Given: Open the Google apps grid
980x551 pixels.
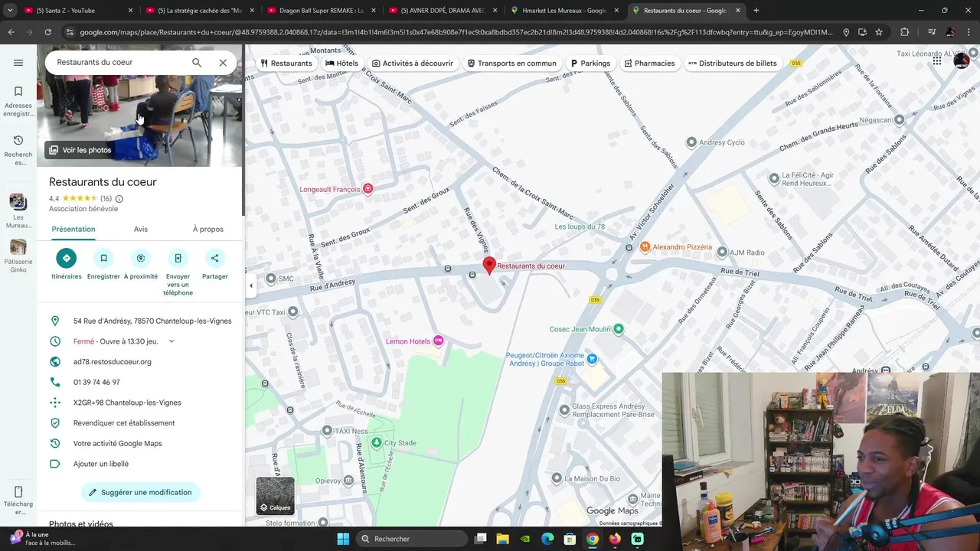Looking at the screenshot, I should tap(937, 60).
